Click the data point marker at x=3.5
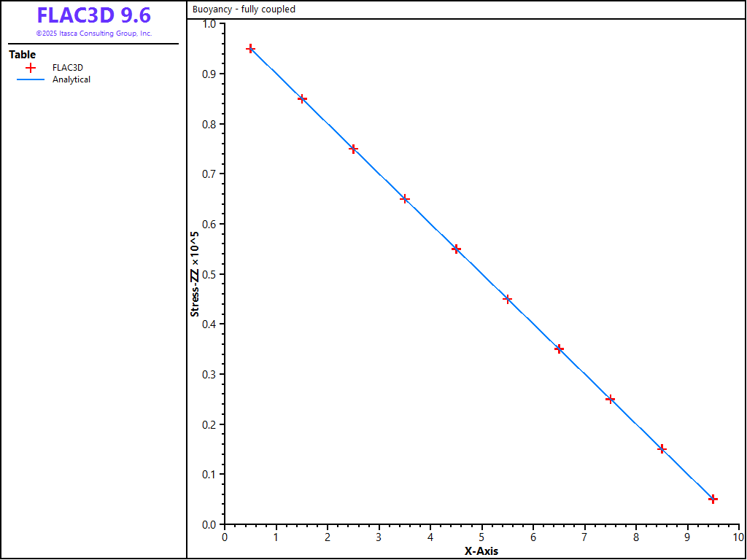 pyautogui.click(x=405, y=199)
